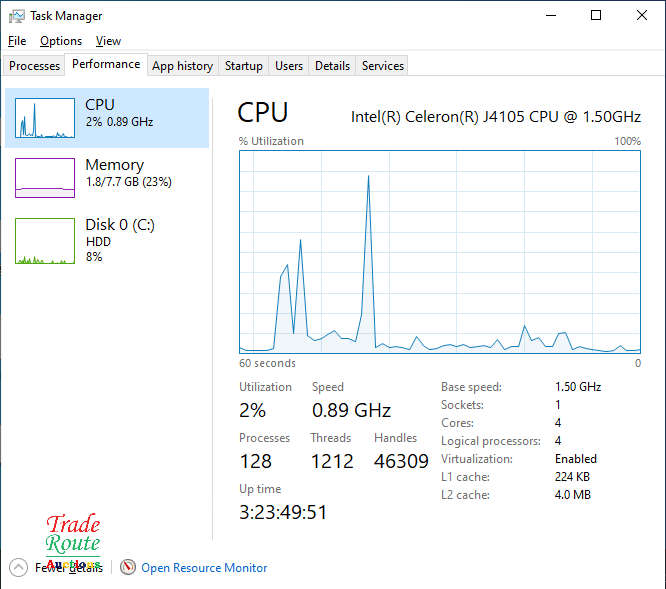Viewport: 666px width, 589px height.
Task: Go to the Startup tab
Action: [243, 66]
